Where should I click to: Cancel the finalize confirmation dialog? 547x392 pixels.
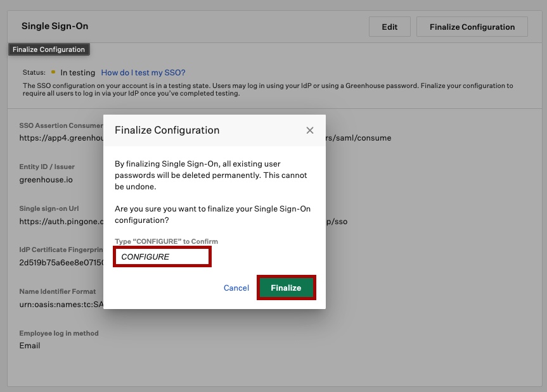(236, 288)
